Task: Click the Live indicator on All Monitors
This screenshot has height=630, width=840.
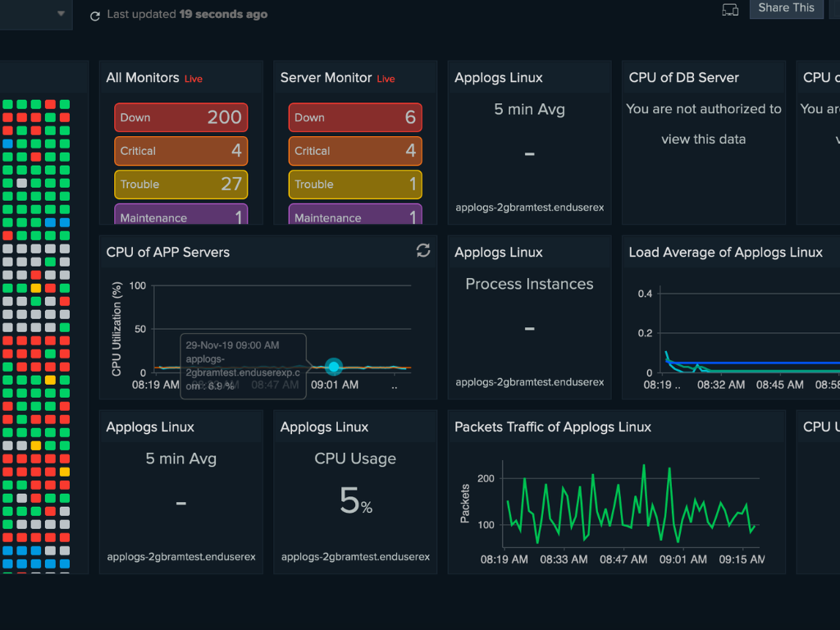Action: [x=194, y=79]
